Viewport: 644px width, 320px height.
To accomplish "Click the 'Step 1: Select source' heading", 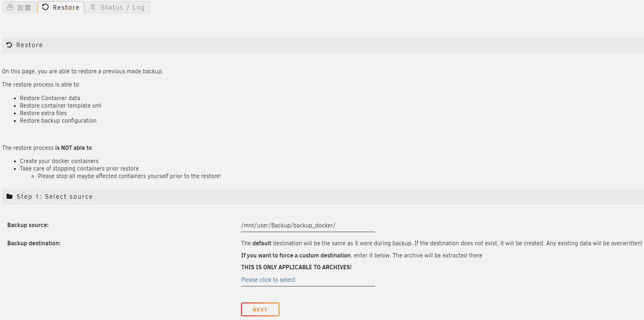I will [x=54, y=197].
